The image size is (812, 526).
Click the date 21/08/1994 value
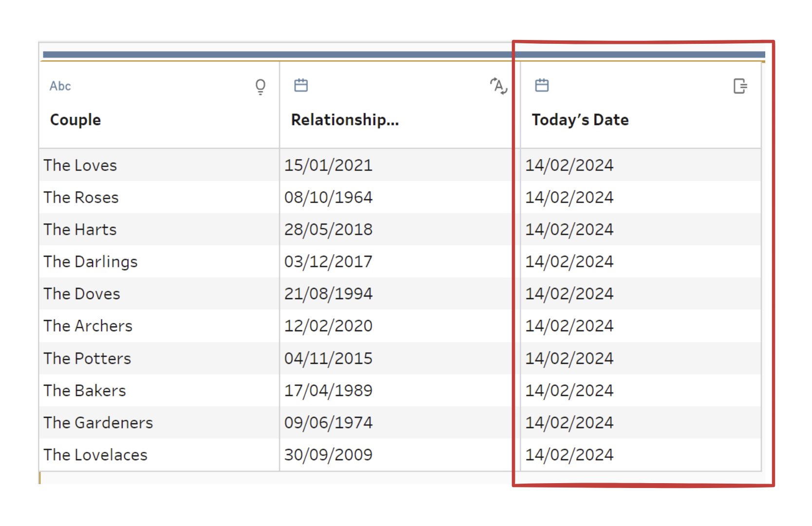tap(328, 294)
